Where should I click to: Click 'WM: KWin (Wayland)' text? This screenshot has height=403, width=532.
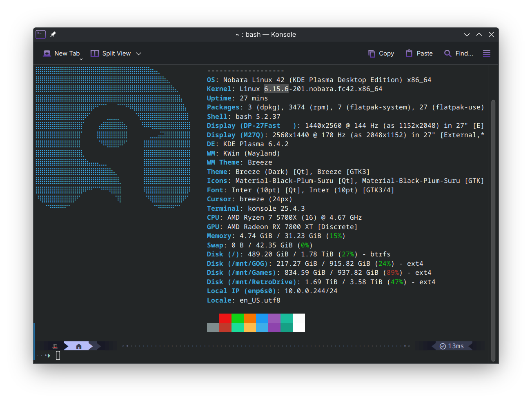coord(243,153)
